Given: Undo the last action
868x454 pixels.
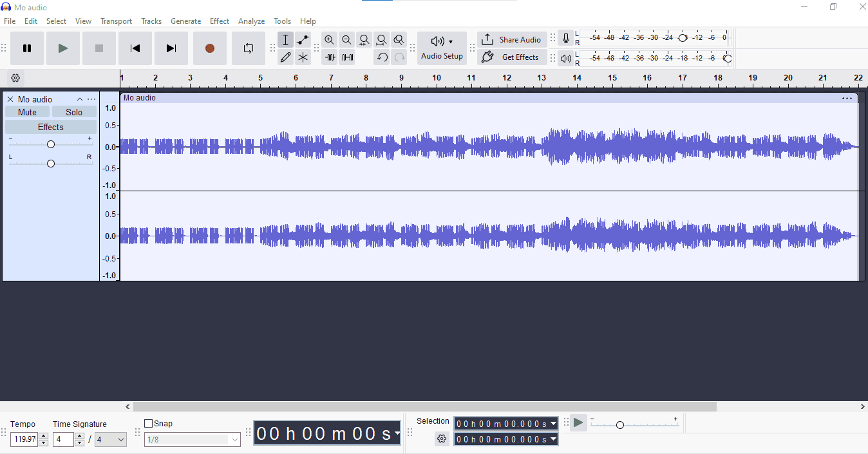Looking at the screenshot, I should click(382, 57).
